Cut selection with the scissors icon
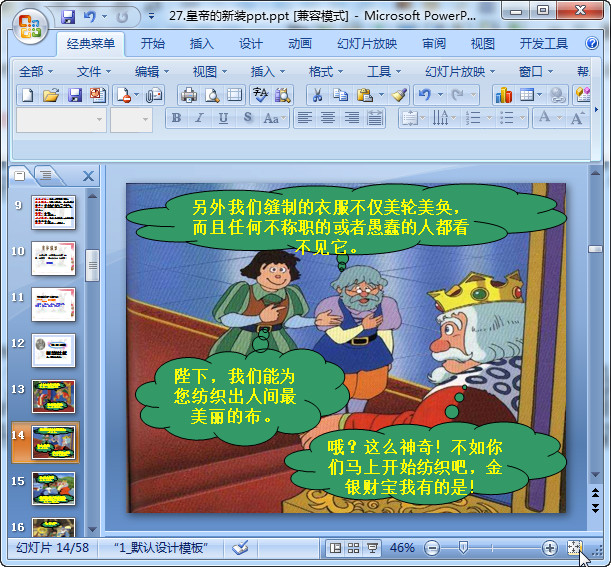Screen dimensions: 611x567 (x=318, y=95)
